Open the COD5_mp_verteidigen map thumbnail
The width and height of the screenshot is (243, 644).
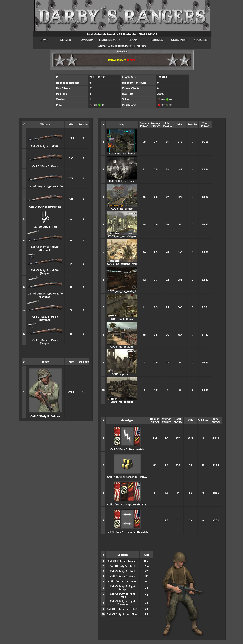pyautogui.click(x=122, y=223)
